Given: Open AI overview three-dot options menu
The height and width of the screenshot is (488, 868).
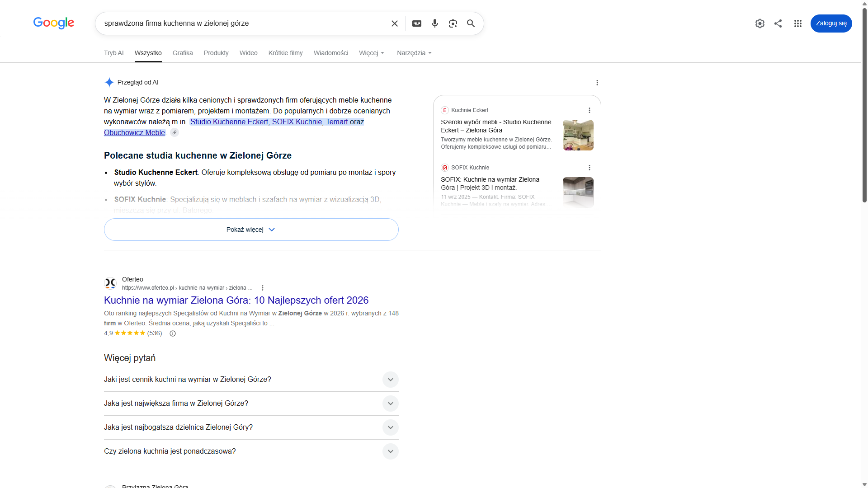Looking at the screenshot, I should coord(597,83).
